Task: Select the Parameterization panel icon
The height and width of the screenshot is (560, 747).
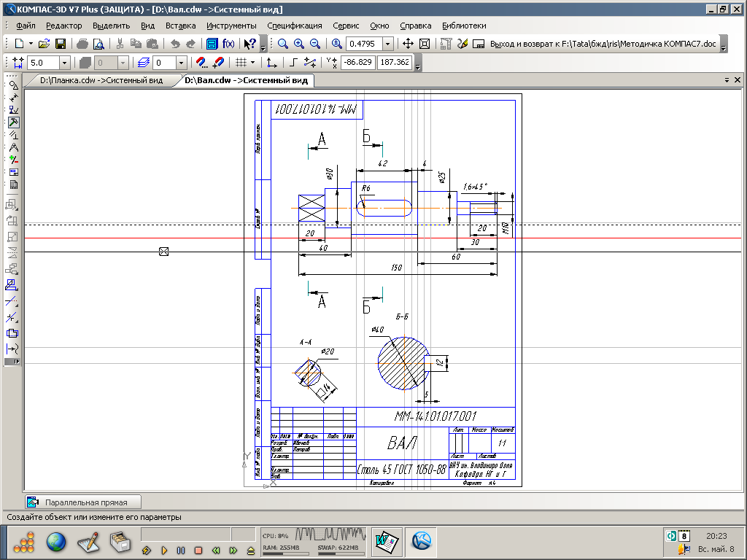Action: (x=13, y=135)
